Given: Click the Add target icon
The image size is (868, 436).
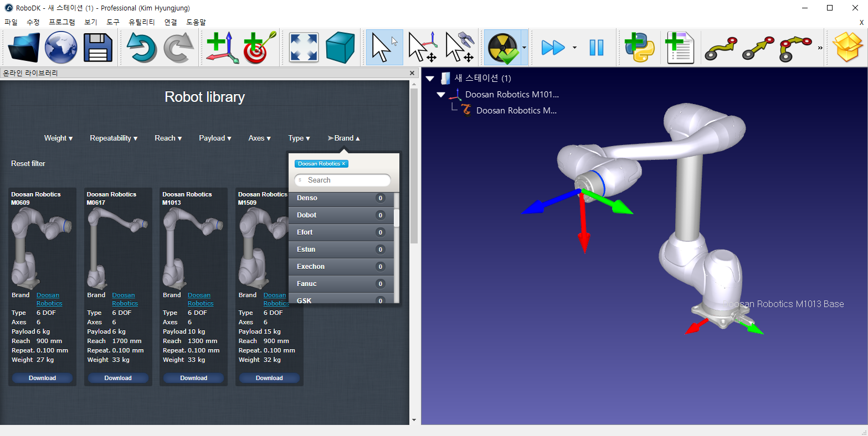Looking at the screenshot, I should [x=259, y=48].
